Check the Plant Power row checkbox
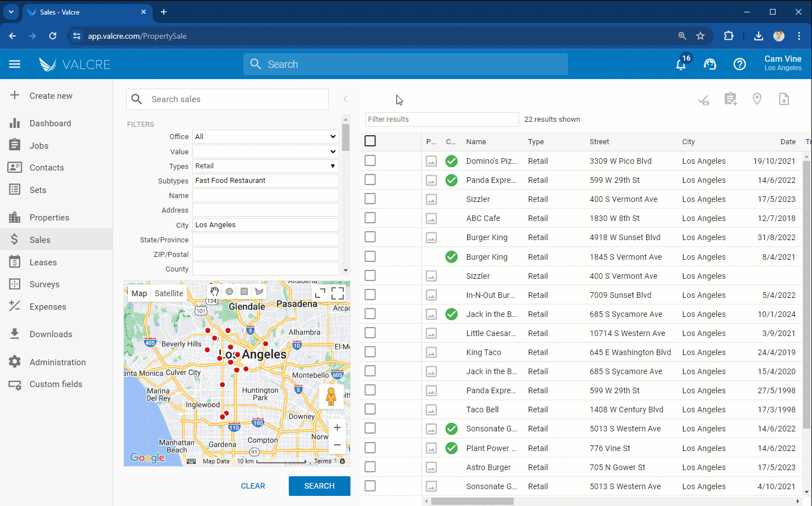Screen dimensions: 812x506 coord(370,448)
